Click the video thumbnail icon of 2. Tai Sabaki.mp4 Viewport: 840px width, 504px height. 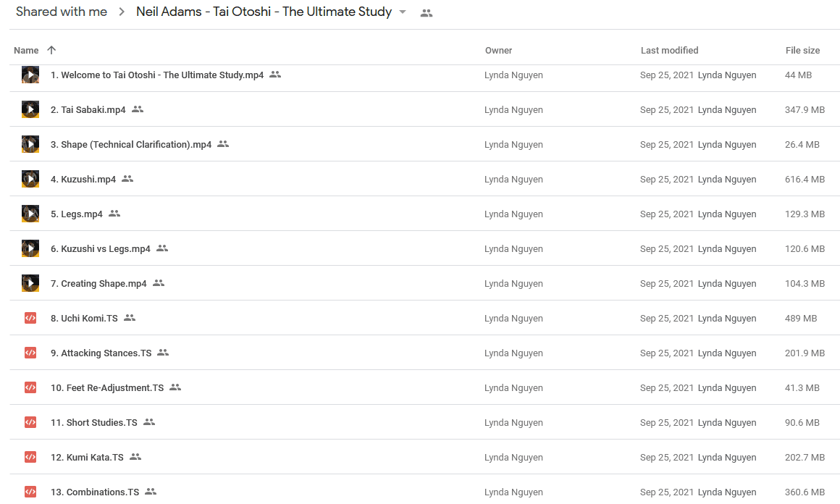pos(30,109)
